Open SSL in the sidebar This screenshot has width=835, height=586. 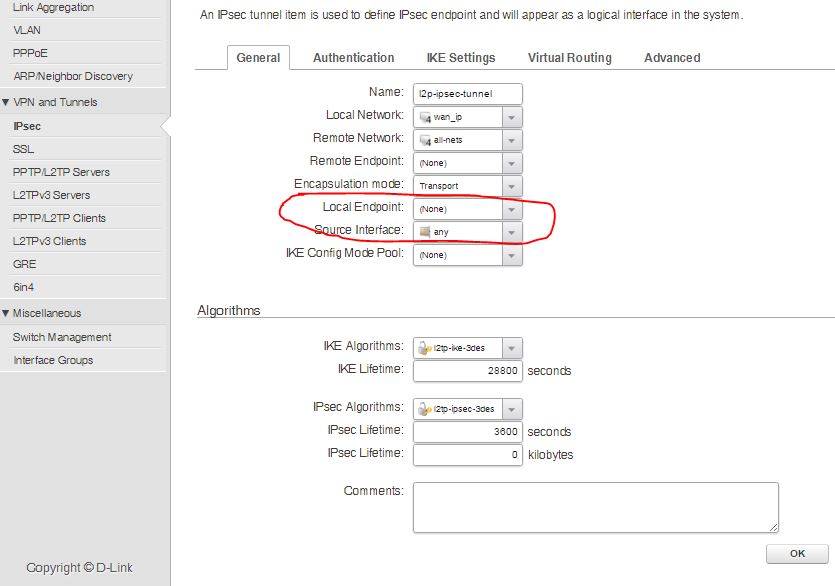[23, 149]
